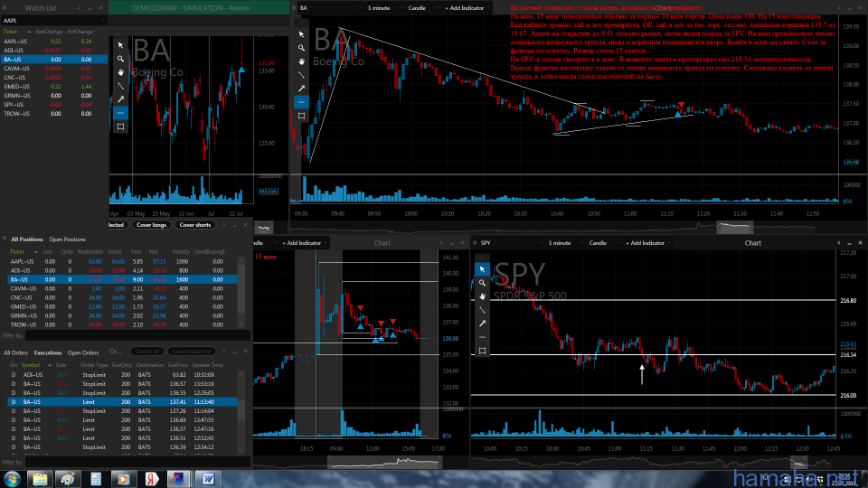868x488 pixels.
Task: Open the Calculator from the taskbar
Action: (x=96, y=479)
